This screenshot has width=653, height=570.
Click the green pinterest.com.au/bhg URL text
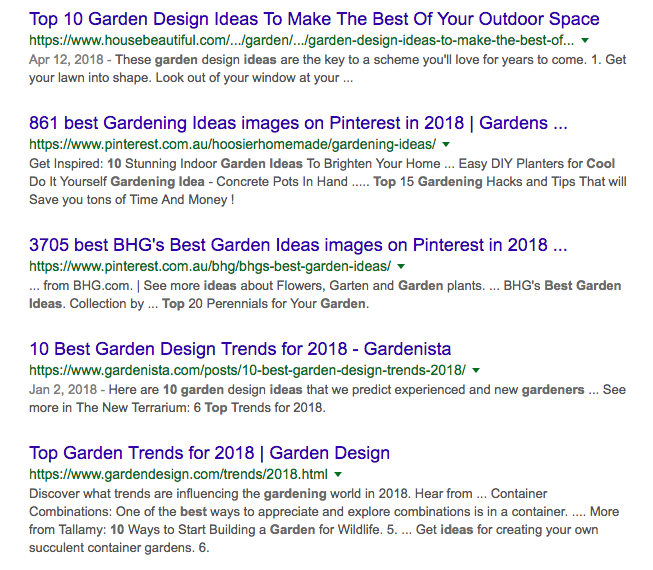209,267
